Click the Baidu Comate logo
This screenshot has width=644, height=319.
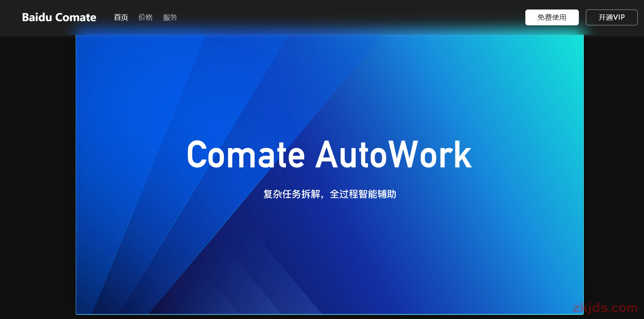[x=59, y=17]
